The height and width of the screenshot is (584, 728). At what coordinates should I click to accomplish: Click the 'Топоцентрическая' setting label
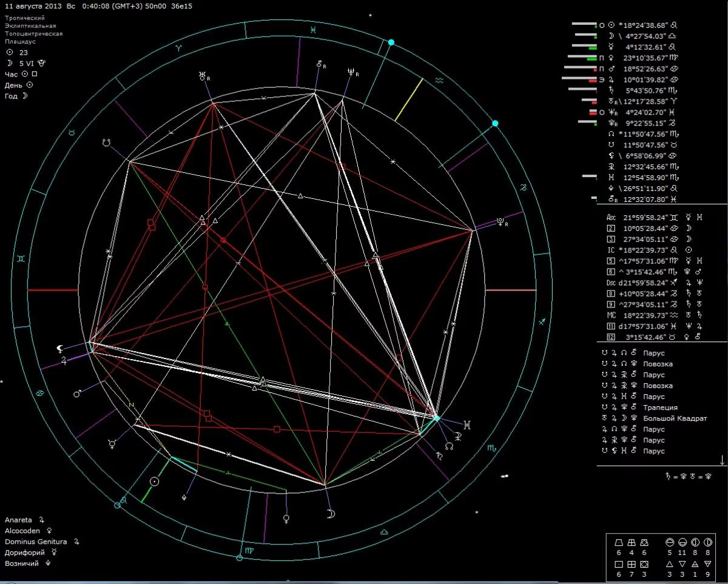[34, 34]
